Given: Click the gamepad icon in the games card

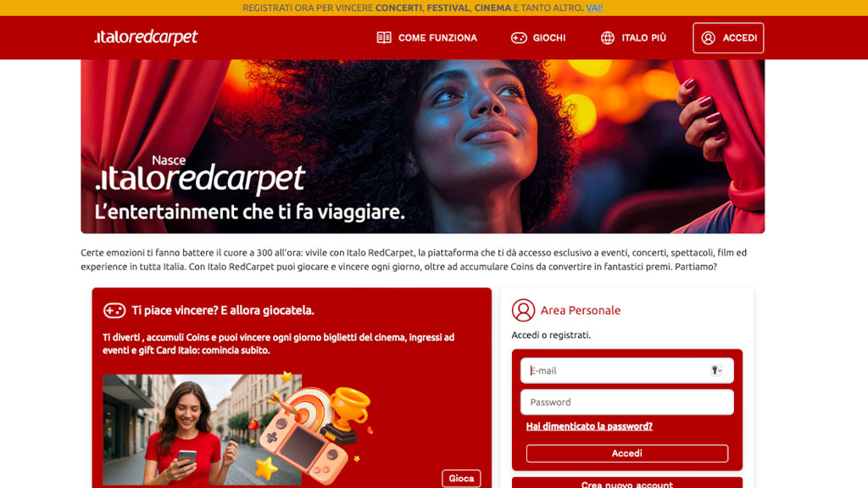Looking at the screenshot, I should tap(114, 310).
